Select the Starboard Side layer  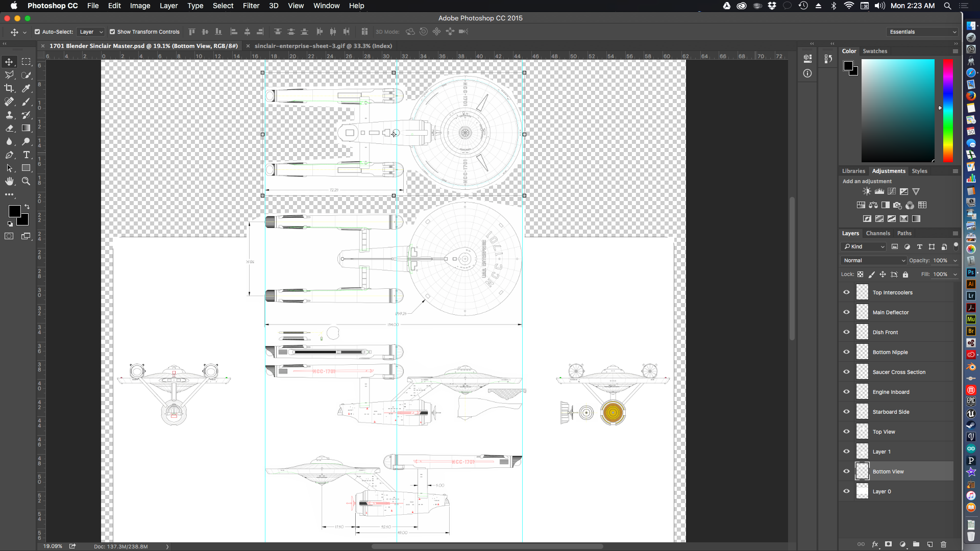(896, 412)
